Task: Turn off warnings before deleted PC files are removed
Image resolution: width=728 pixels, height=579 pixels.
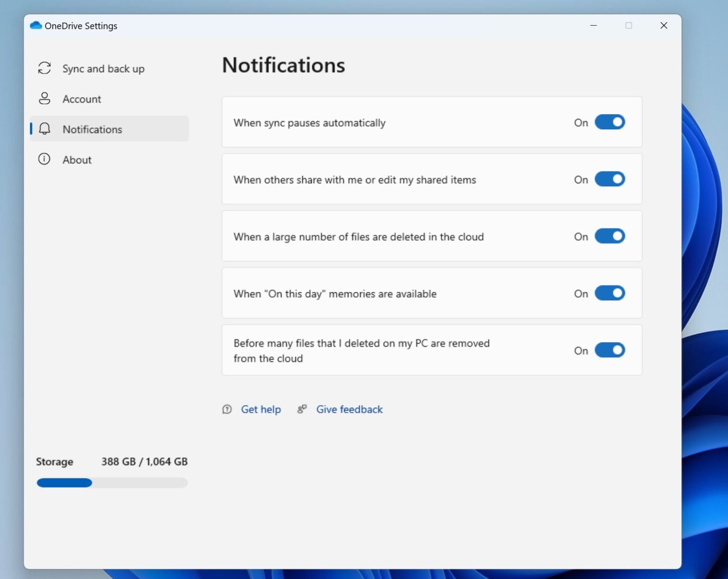Action: 610,350
